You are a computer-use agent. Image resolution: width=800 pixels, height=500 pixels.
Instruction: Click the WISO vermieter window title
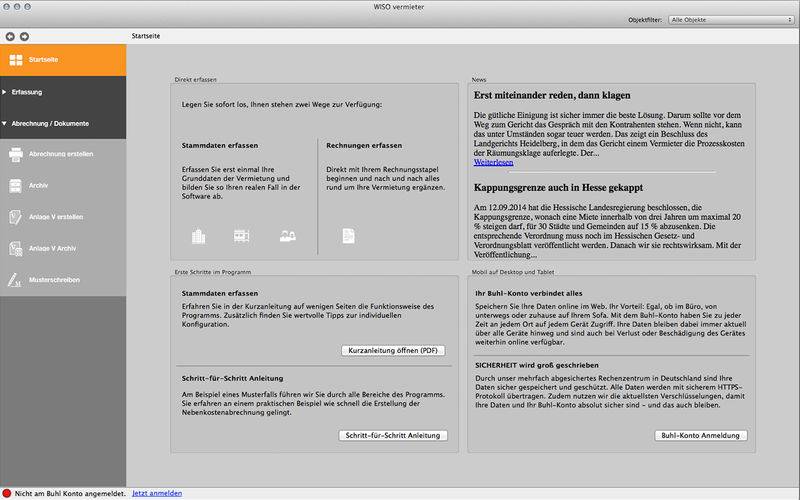(399, 7)
